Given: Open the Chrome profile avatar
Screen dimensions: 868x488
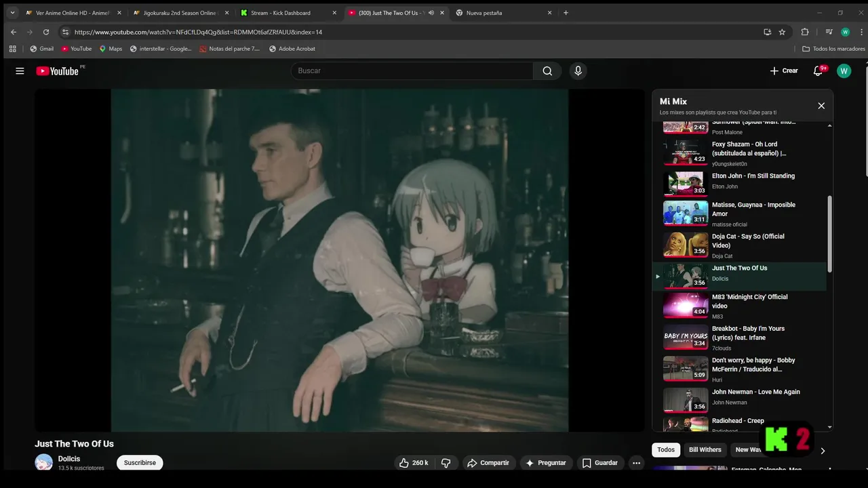Looking at the screenshot, I should pos(845,32).
